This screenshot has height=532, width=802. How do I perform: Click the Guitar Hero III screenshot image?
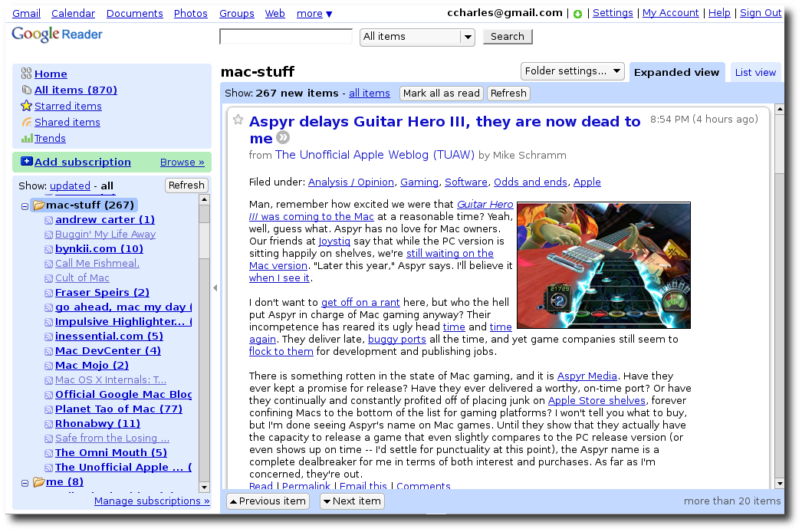click(x=603, y=265)
